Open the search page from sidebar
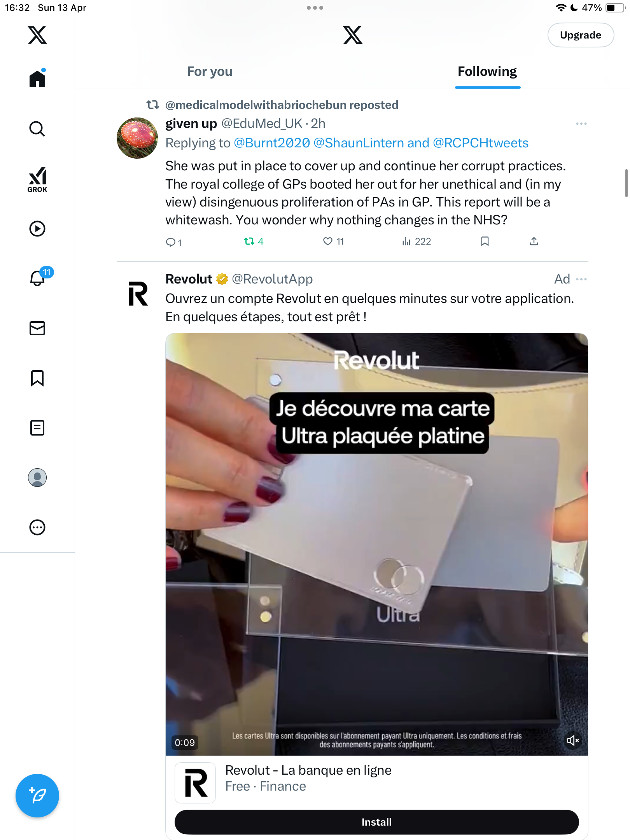 pyautogui.click(x=37, y=129)
